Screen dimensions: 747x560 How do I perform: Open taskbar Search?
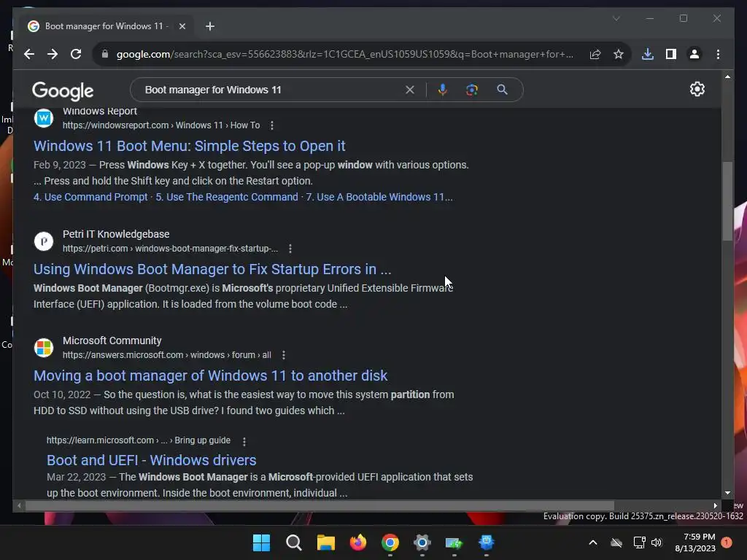[294, 542]
